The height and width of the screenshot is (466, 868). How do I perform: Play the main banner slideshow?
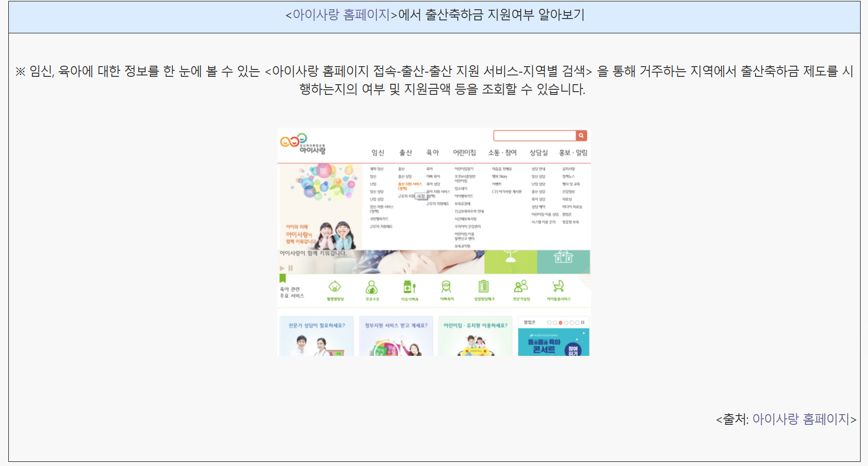click(281, 268)
